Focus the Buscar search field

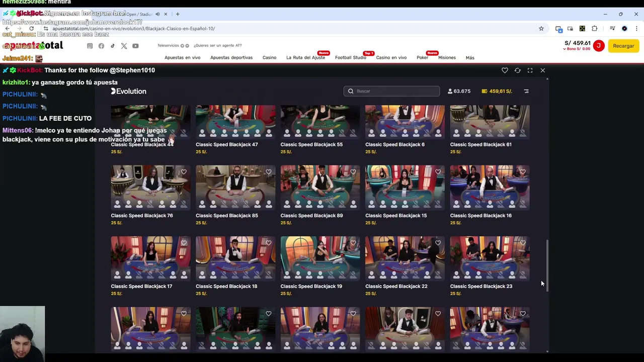pyautogui.click(x=392, y=91)
